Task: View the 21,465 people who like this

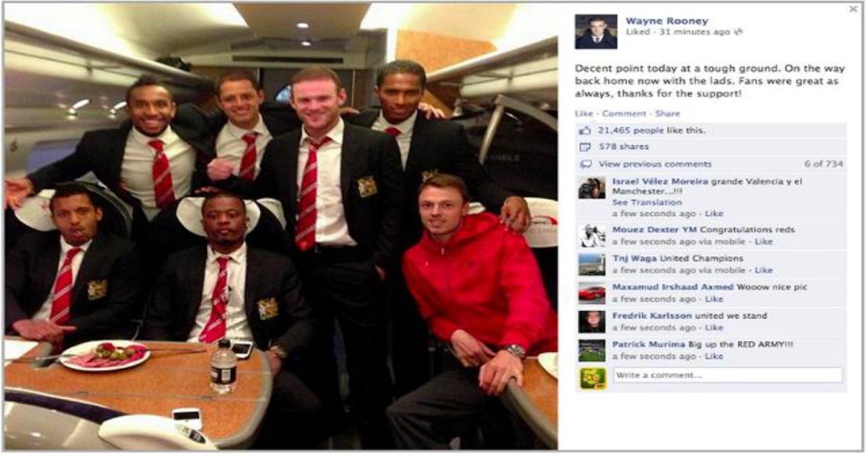Action: pos(652,131)
